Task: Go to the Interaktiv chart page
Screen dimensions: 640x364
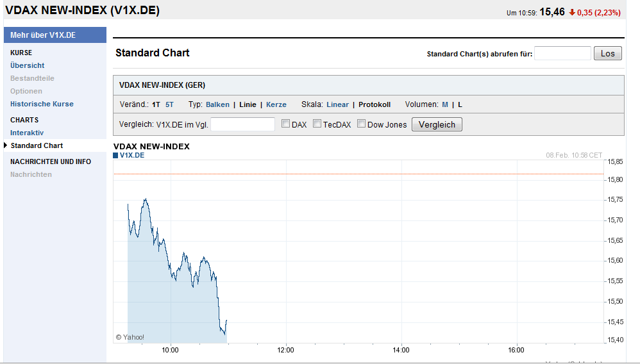Action: (27, 133)
